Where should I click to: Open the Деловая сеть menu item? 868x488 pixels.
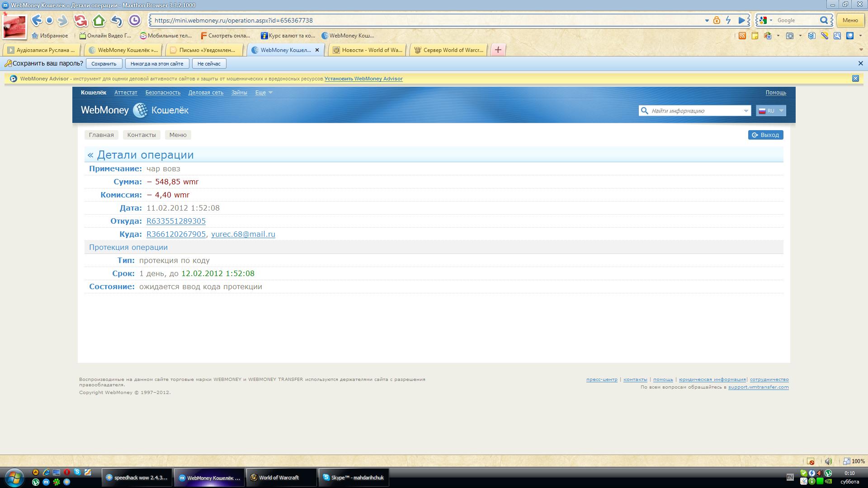pos(206,93)
